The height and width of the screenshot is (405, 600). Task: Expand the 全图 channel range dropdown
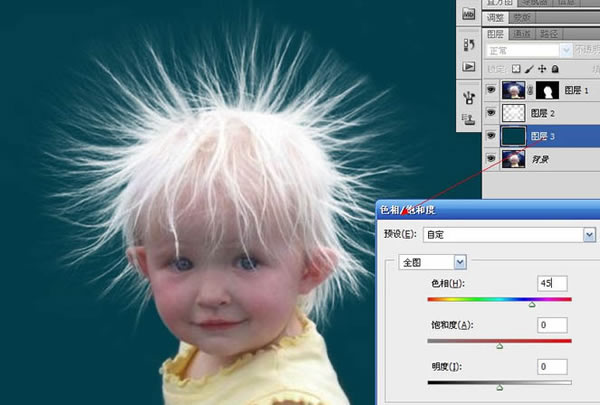click(x=460, y=262)
